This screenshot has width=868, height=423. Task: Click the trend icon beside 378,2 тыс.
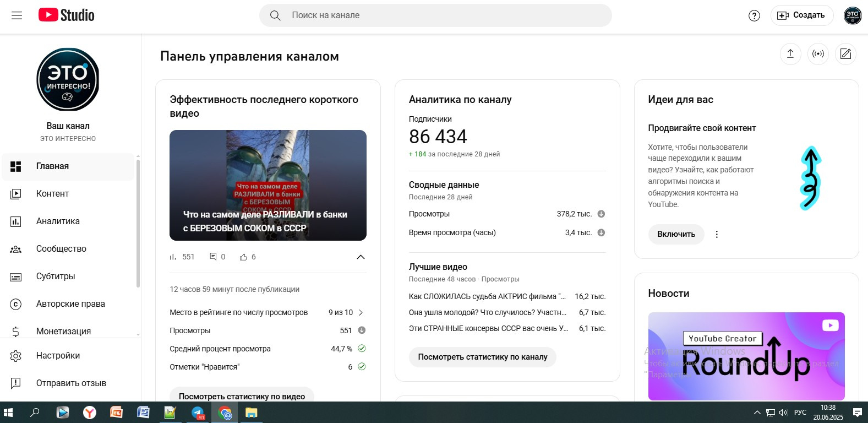[x=601, y=214]
